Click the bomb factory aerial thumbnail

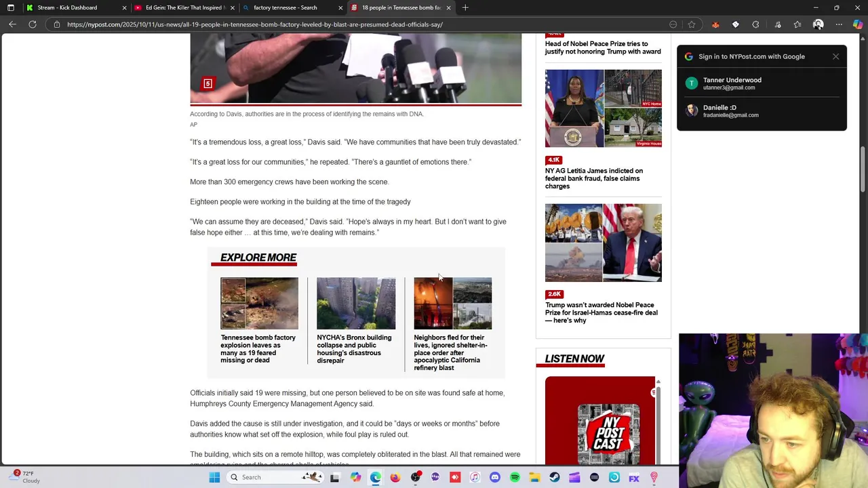click(x=259, y=303)
